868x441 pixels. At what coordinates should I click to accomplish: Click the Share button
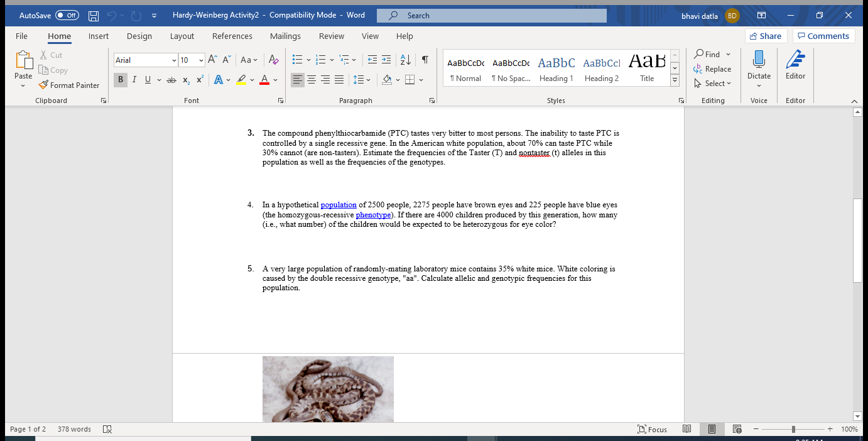click(766, 36)
